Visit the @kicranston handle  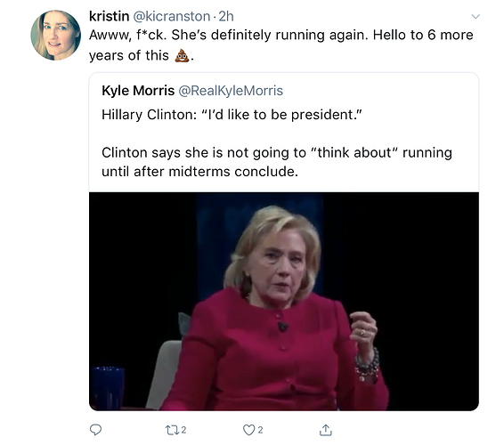pyautogui.click(x=171, y=16)
